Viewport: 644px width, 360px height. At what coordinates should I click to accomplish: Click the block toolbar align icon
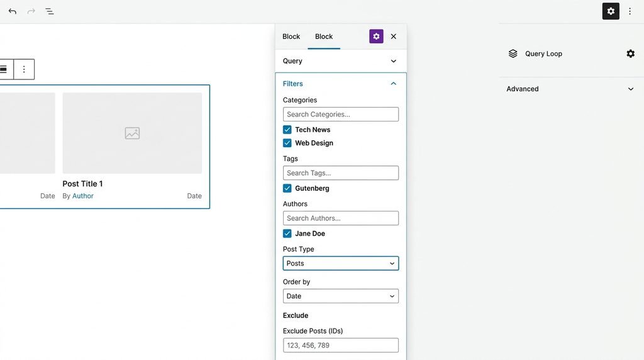4,69
